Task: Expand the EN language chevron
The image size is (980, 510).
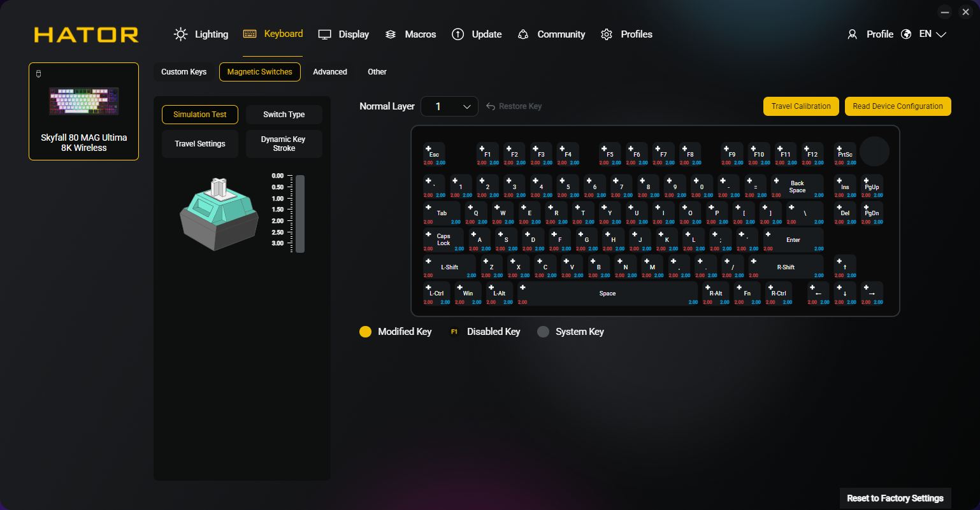Action: click(x=941, y=34)
